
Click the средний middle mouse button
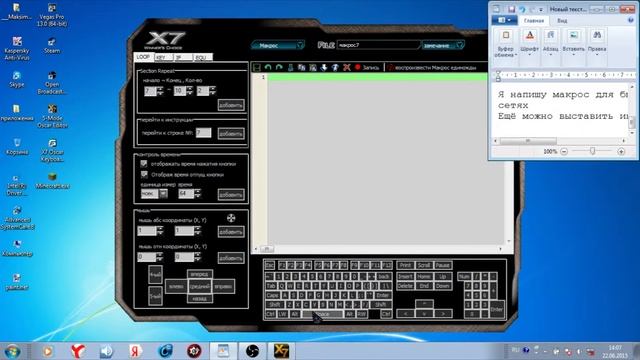tap(200, 286)
